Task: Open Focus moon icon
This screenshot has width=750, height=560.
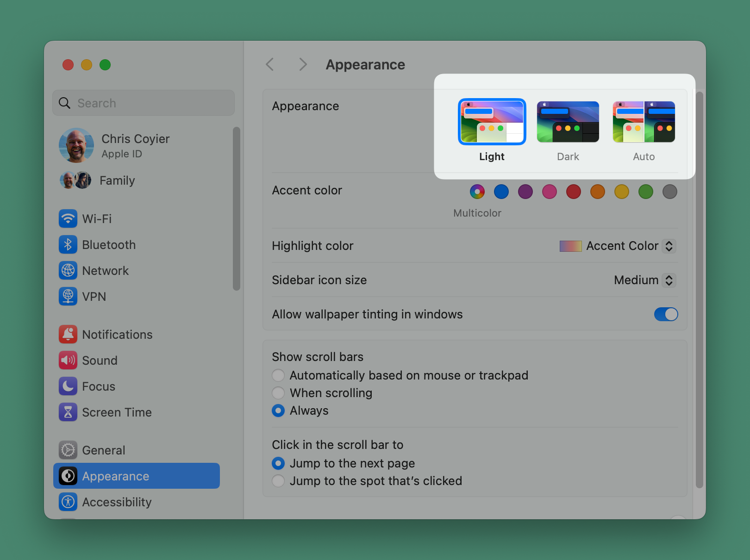Action: tap(68, 386)
